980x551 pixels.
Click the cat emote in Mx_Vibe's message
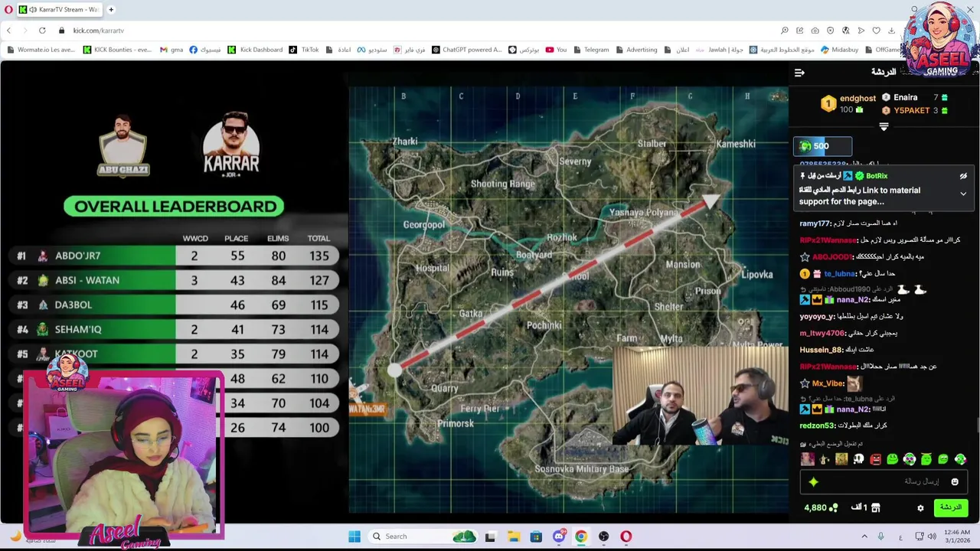(854, 384)
